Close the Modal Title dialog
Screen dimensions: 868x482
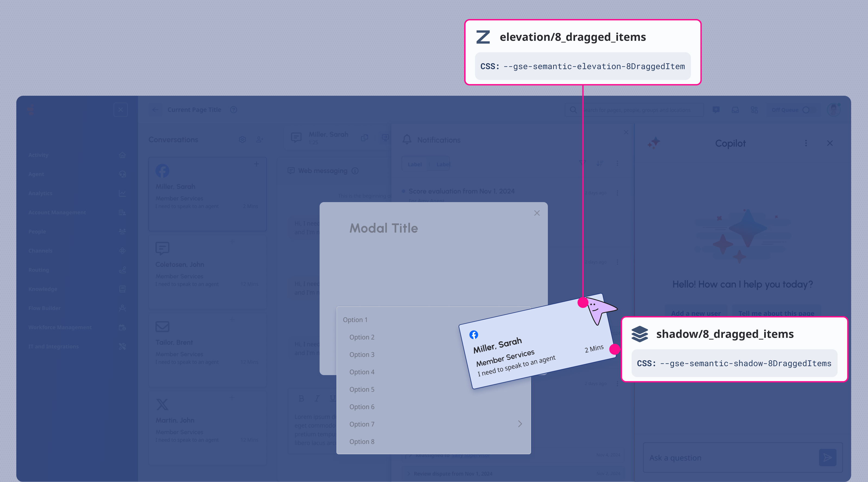coord(537,213)
